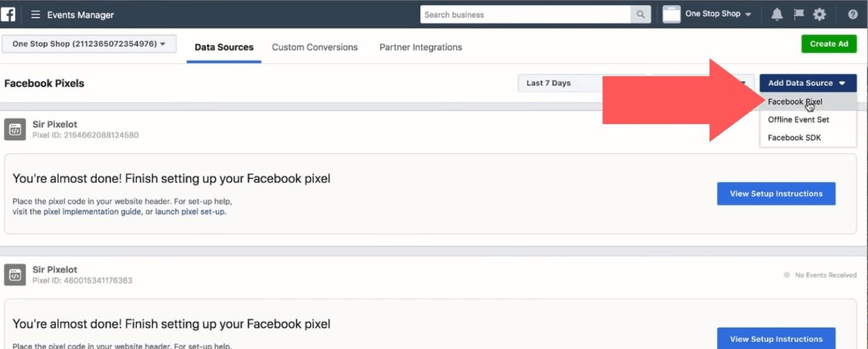Click the Facebook logo icon
Viewport: 868px width, 349px height.
9,14
